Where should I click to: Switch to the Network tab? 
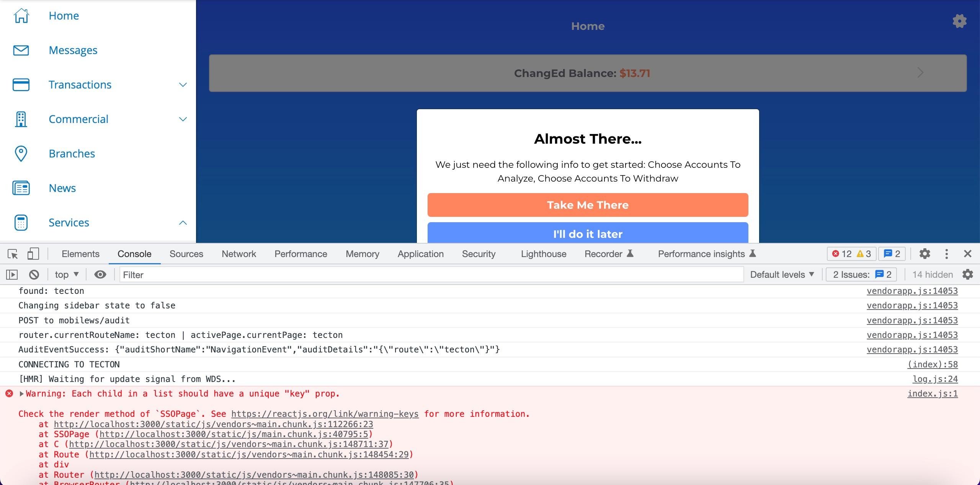point(239,254)
